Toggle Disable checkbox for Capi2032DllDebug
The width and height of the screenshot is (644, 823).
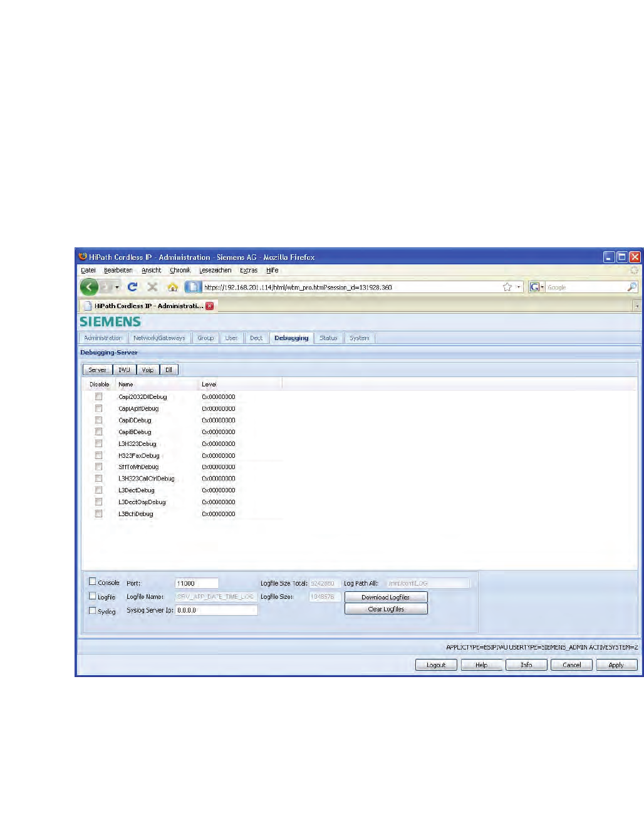click(98, 396)
